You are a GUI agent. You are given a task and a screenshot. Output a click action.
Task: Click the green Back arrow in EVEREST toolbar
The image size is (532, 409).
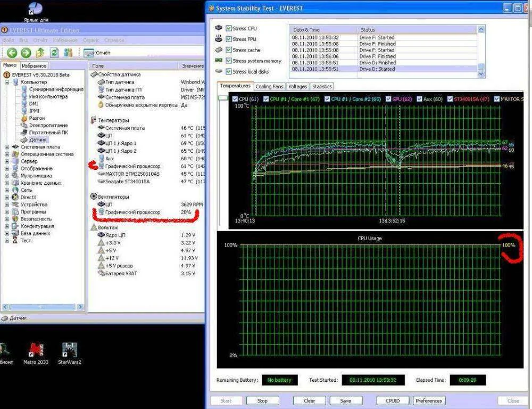pyautogui.click(x=12, y=53)
